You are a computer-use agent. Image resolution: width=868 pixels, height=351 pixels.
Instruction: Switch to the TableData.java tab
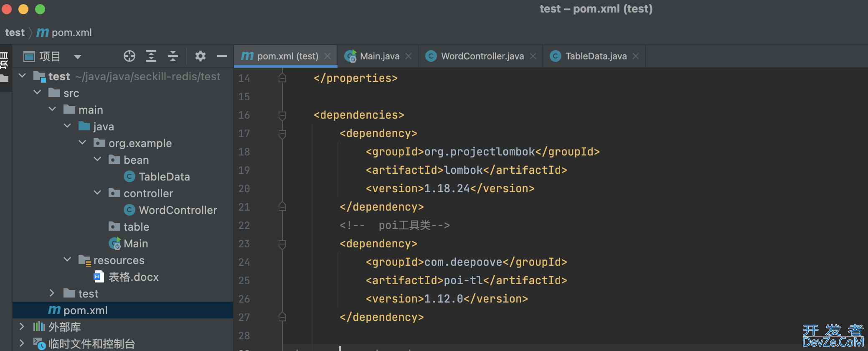coord(594,56)
